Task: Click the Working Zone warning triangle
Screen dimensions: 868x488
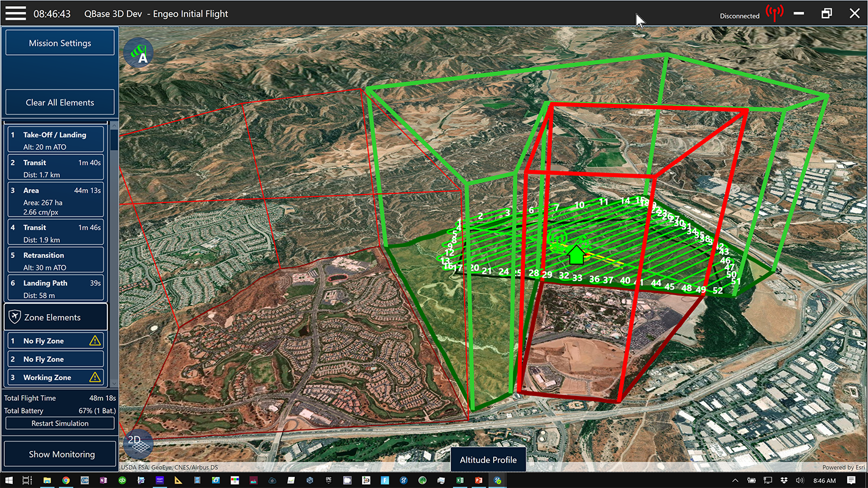Action: pyautogui.click(x=95, y=378)
